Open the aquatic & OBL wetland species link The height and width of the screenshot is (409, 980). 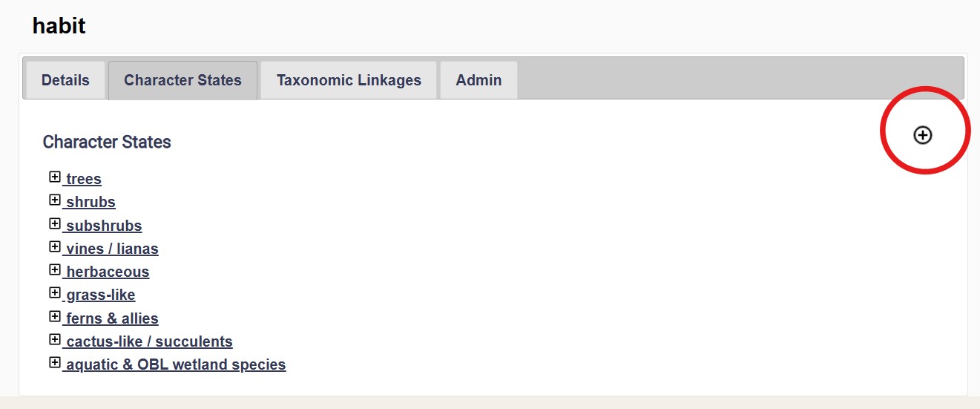(x=176, y=364)
